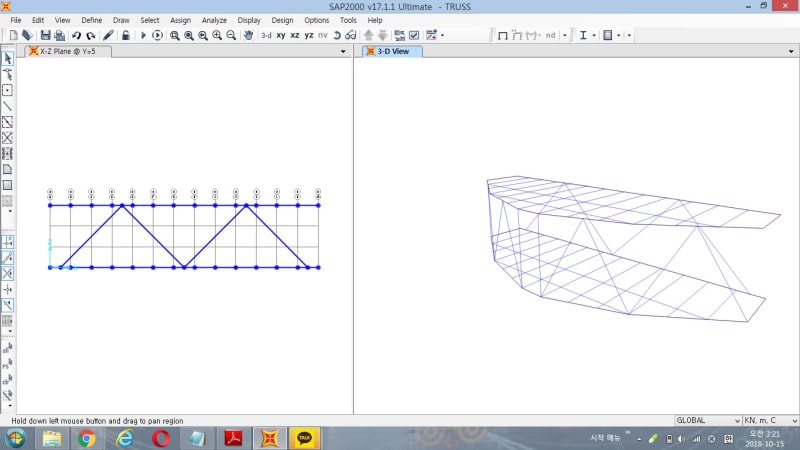
Task: Select the Quick Draw Frame tool
Action: point(8,122)
